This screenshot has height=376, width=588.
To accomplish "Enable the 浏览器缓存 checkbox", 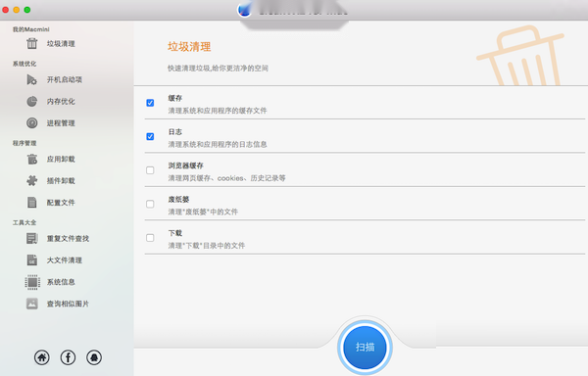I will pyautogui.click(x=150, y=170).
